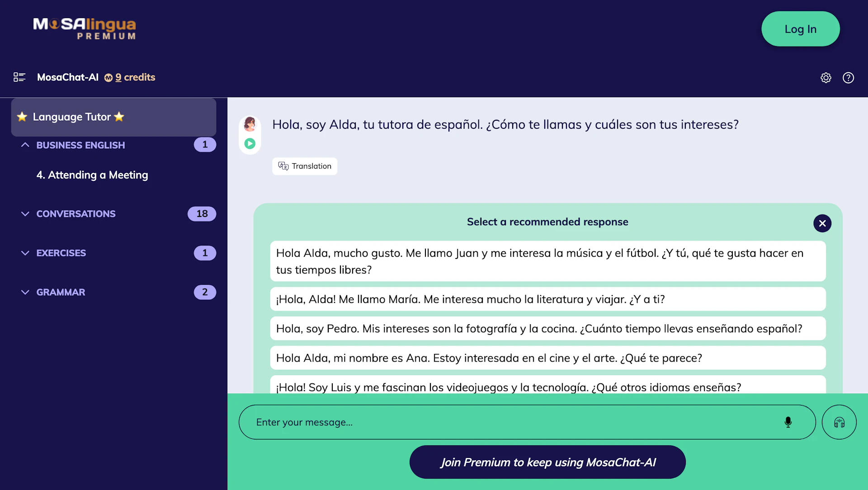Click the credits coin icon
The height and width of the screenshot is (490, 868).
pyautogui.click(x=108, y=78)
